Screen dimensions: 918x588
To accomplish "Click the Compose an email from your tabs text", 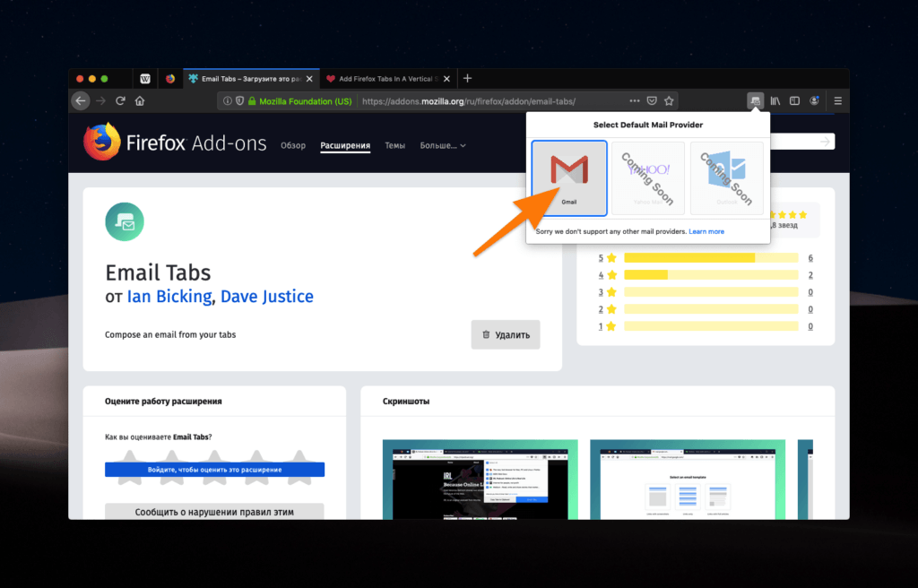I will pos(170,335).
